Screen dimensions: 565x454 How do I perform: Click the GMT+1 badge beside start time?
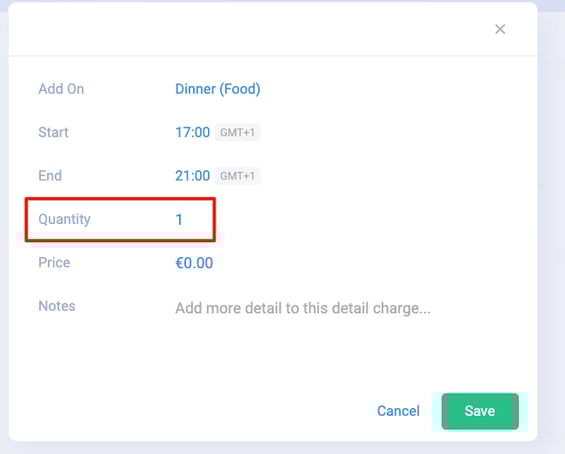click(237, 132)
